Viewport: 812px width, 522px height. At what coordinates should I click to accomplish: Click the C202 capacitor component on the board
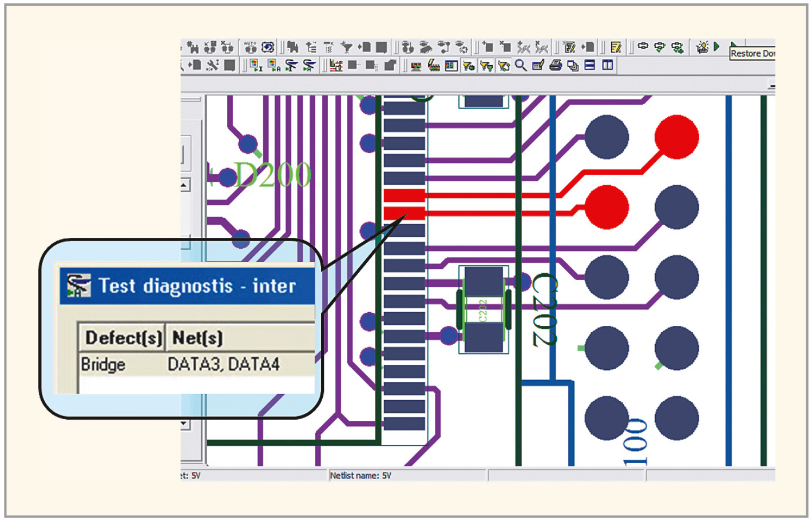pos(484,309)
